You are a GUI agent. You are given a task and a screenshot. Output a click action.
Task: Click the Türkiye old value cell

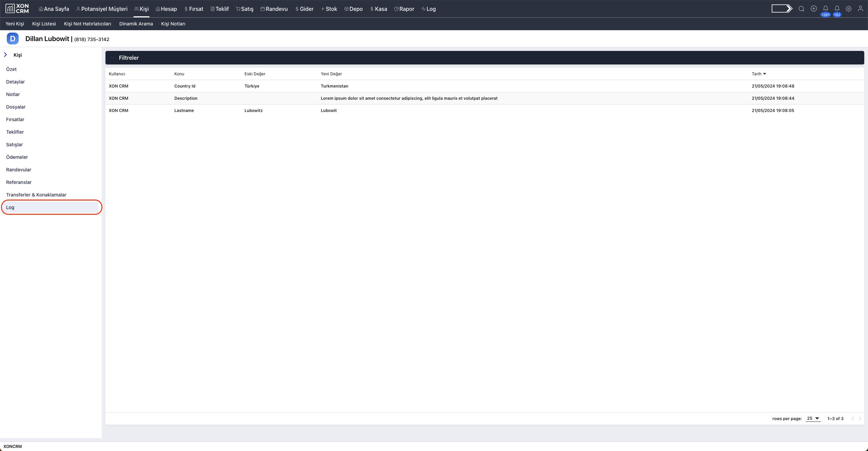[252, 86]
